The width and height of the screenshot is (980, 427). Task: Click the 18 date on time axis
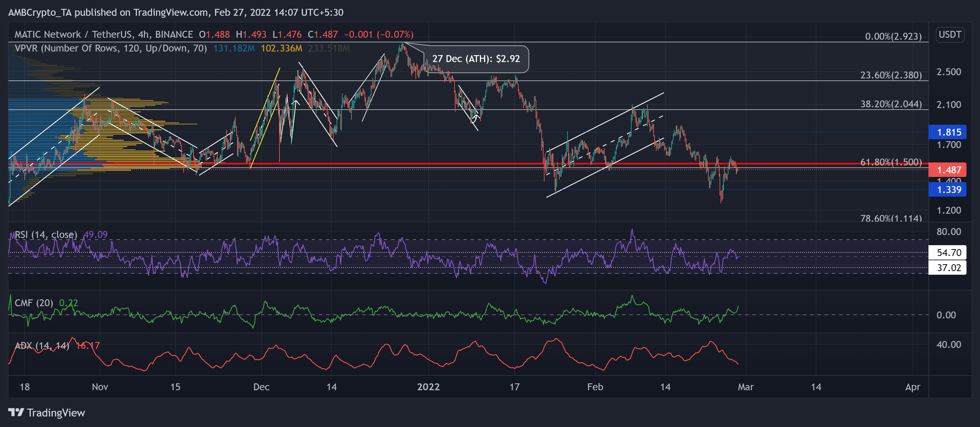[x=24, y=387]
